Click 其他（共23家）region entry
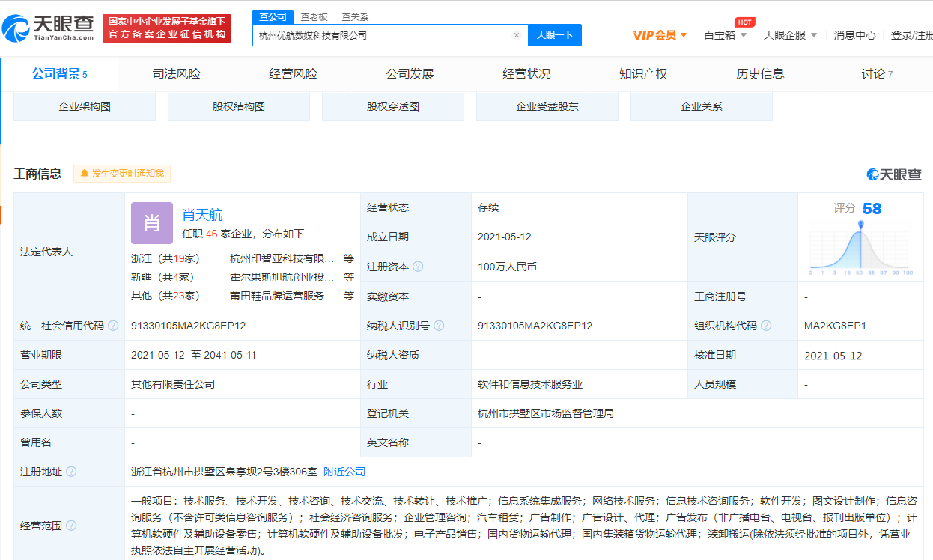Image resolution: width=933 pixels, height=560 pixels. click(x=165, y=296)
